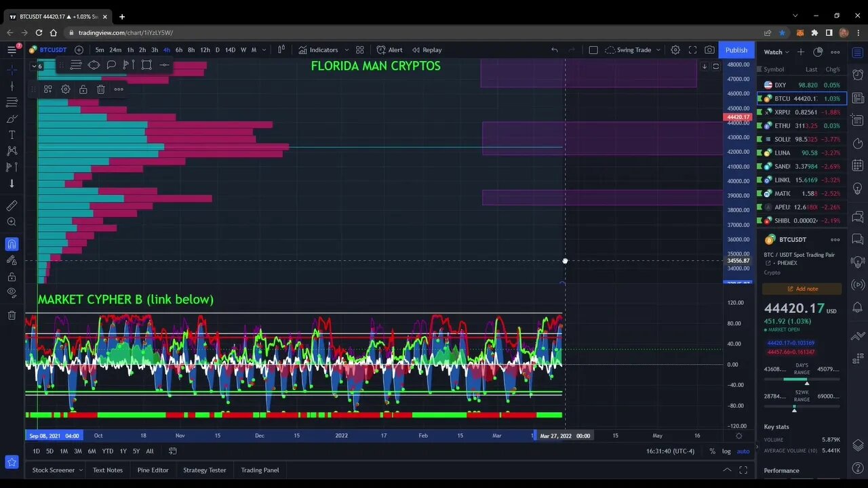The image size is (868, 488).
Task: Open the go to date calendar icon
Action: click(173, 451)
